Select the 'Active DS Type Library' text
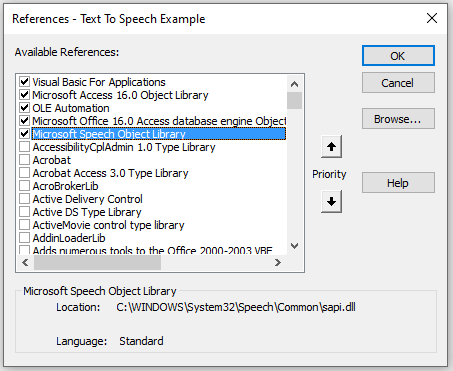The height and width of the screenshot is (371, 453). [87, 212]
